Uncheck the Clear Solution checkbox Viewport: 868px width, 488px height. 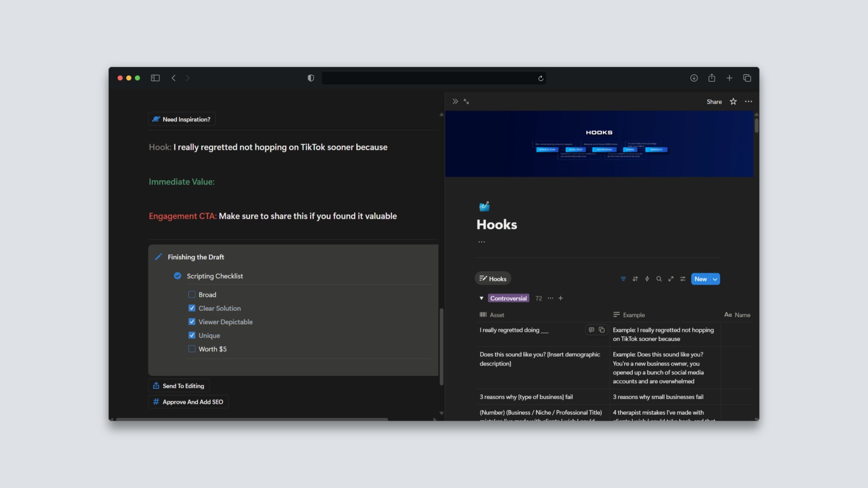click(192, 308)
